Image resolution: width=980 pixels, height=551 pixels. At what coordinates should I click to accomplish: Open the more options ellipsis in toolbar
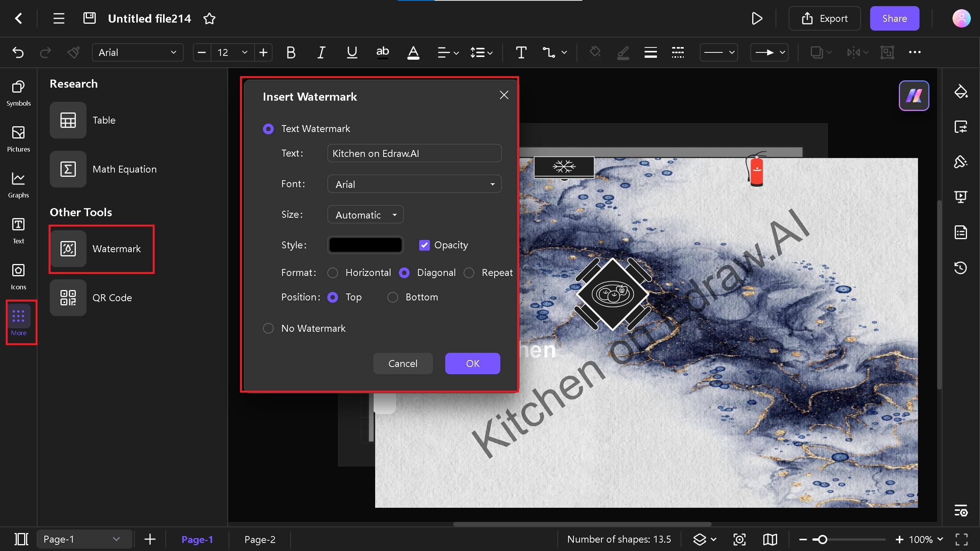(x=915, y=52)
